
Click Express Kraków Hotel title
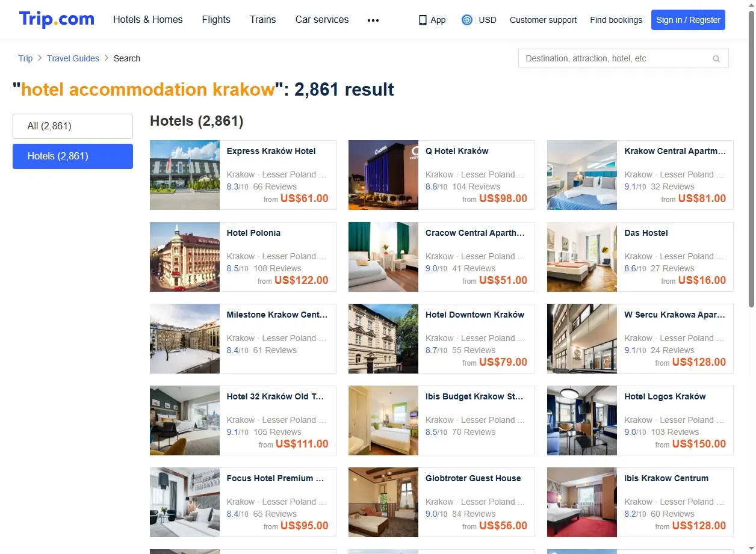pyautogui.click(x=271, y=151)
